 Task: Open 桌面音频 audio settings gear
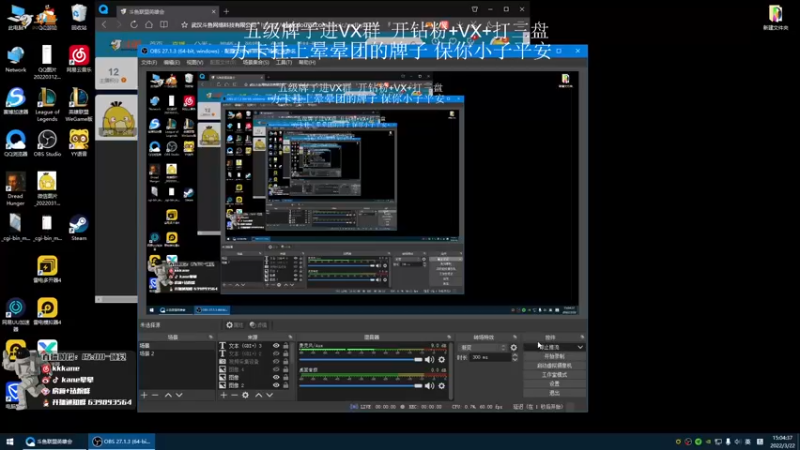pyautogui.click(x=442, y=386)
